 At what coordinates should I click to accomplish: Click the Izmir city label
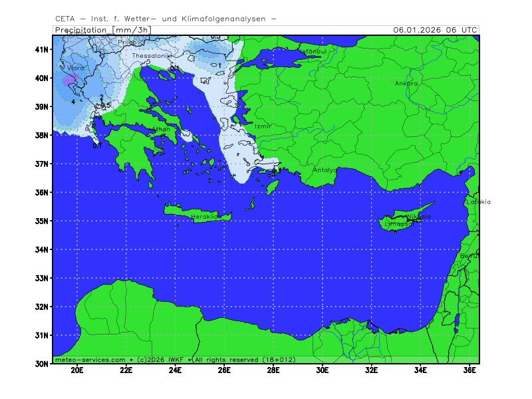pos(263,126)
